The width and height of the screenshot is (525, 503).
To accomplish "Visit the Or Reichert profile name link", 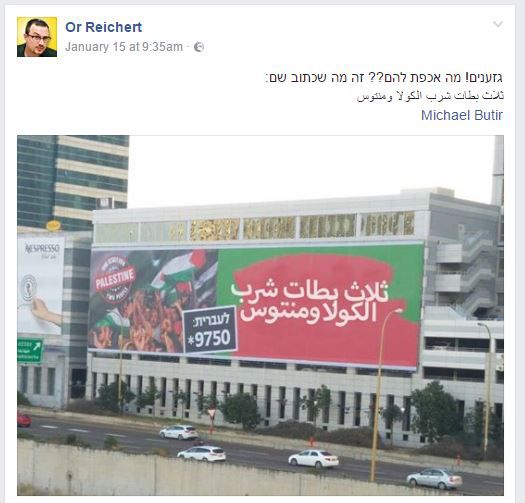I will [103, 27].
